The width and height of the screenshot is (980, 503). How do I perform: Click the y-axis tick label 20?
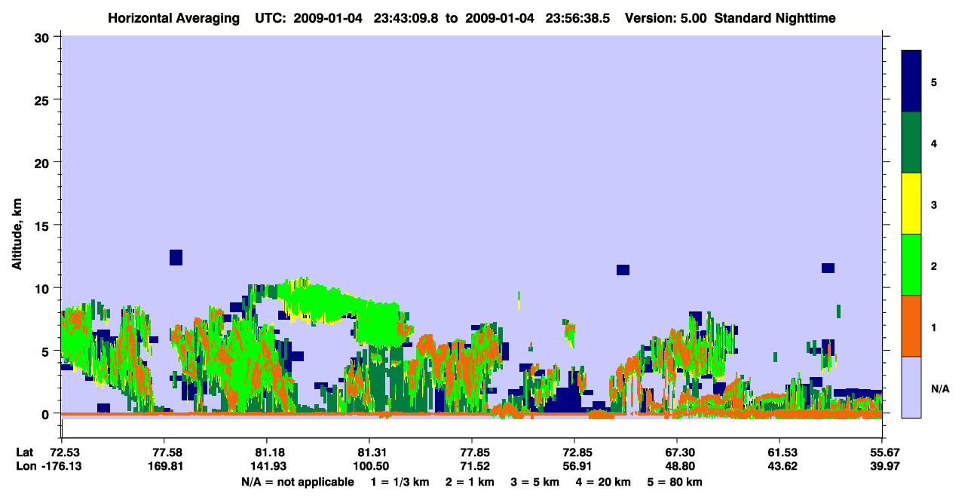click(44, 162)
